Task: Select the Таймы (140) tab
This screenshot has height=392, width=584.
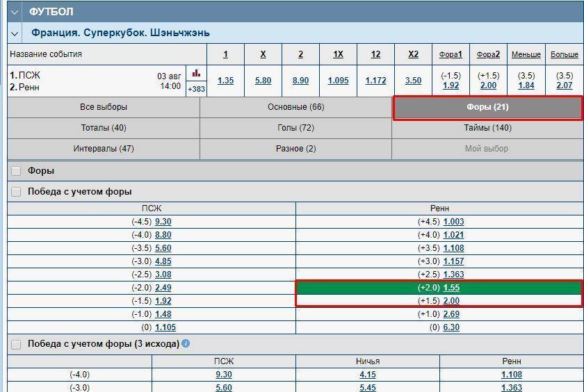Action: click(x=487, y=128)
